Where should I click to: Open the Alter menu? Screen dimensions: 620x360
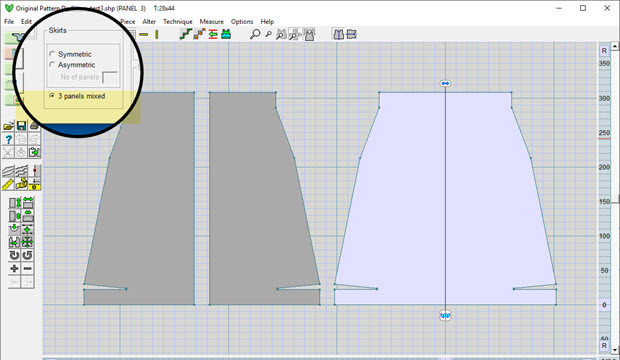(149, 21)
